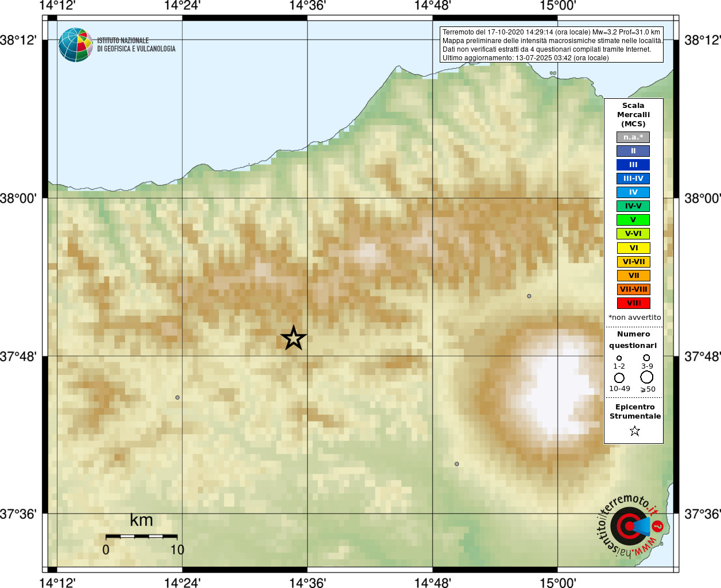
Task: Click the 10-49 questionnaires circle symbol
Action: 619,378
